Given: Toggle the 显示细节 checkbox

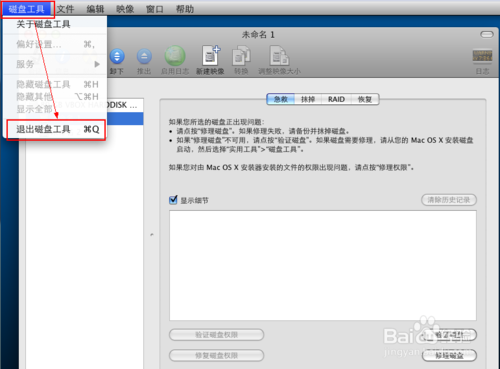Looking at the screenshot, I should point(173,200).
